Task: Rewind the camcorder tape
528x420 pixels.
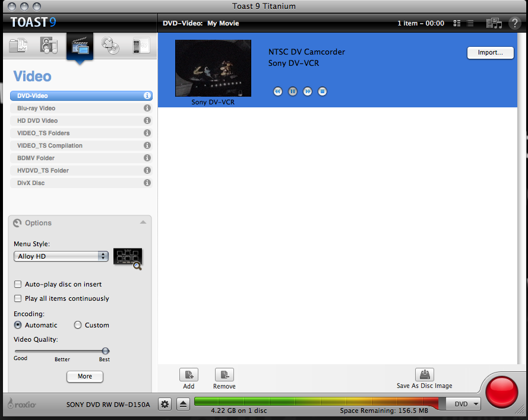Action: [278, 91]
